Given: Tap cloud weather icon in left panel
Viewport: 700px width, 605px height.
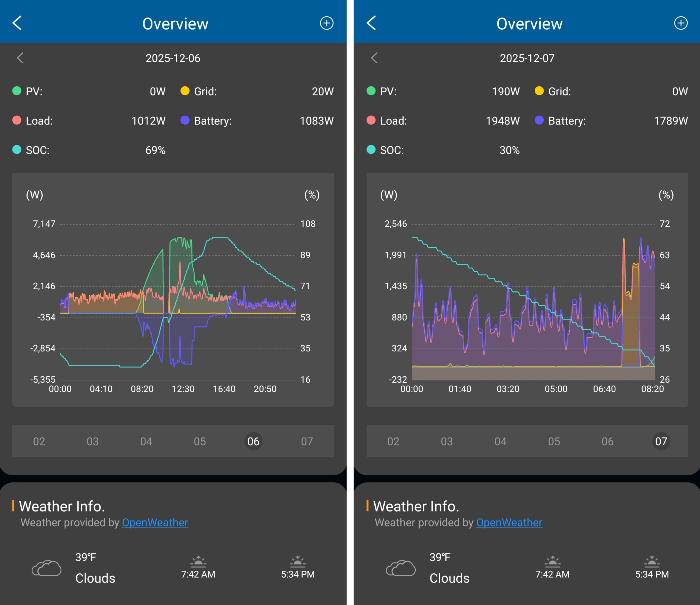Looking at the screenshot, I should click(47, 568).
